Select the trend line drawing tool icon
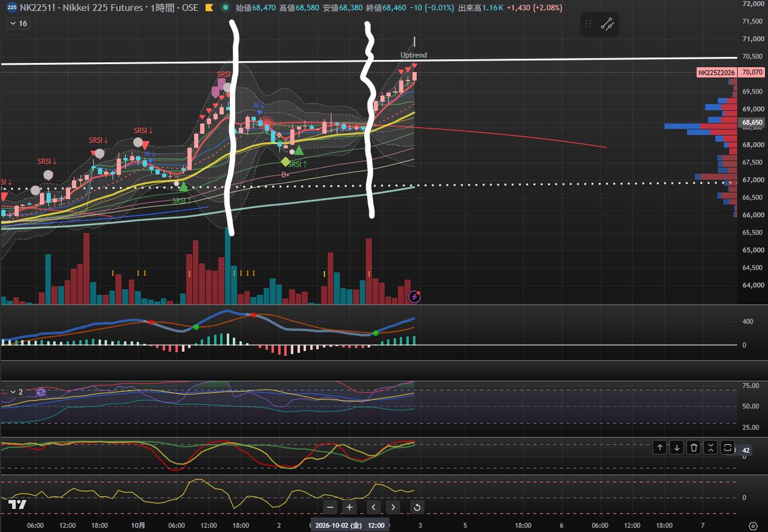768x532 pixels. click(607, 24)
